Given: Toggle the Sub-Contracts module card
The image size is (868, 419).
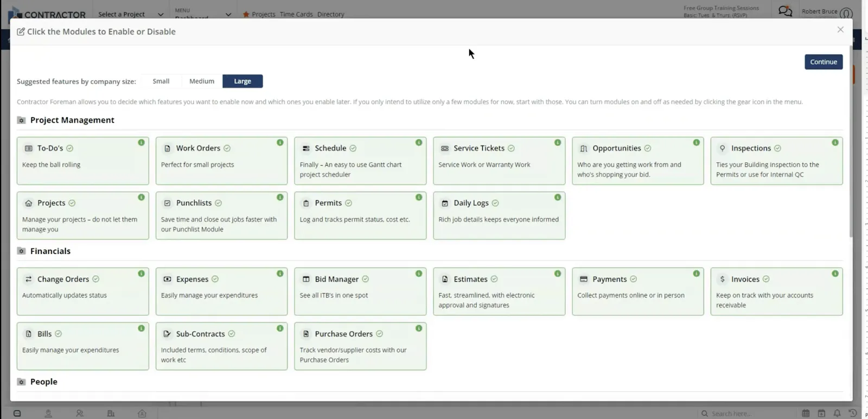Looking at the screenshot, I should pyautogui.click(x=221, y=346).
